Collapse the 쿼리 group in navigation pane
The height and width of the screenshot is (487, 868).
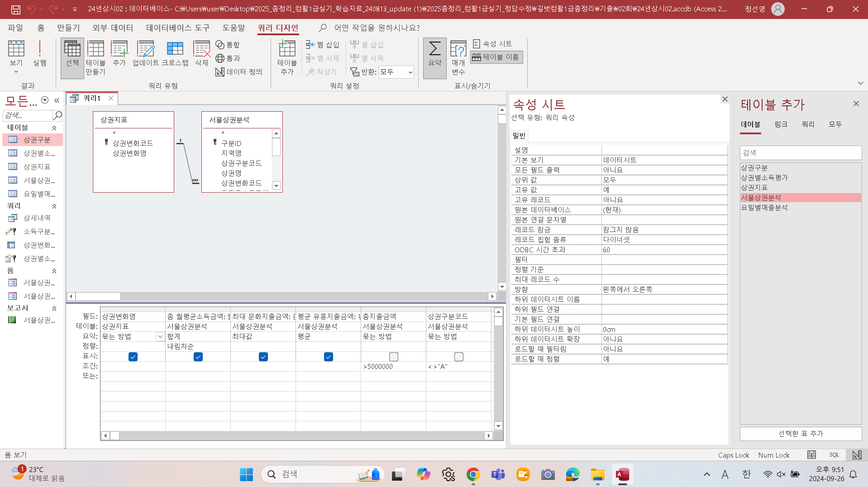click(54, 206)
